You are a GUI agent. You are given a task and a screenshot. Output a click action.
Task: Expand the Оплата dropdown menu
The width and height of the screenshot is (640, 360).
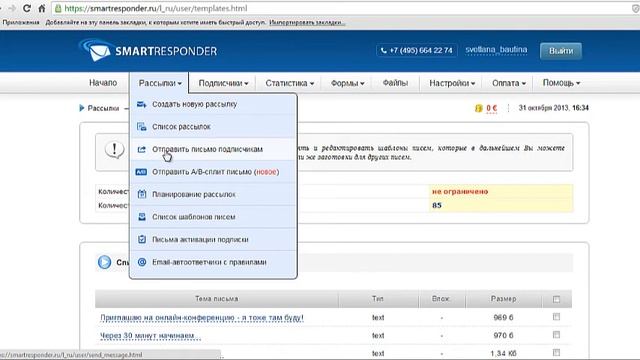point(509,83)
